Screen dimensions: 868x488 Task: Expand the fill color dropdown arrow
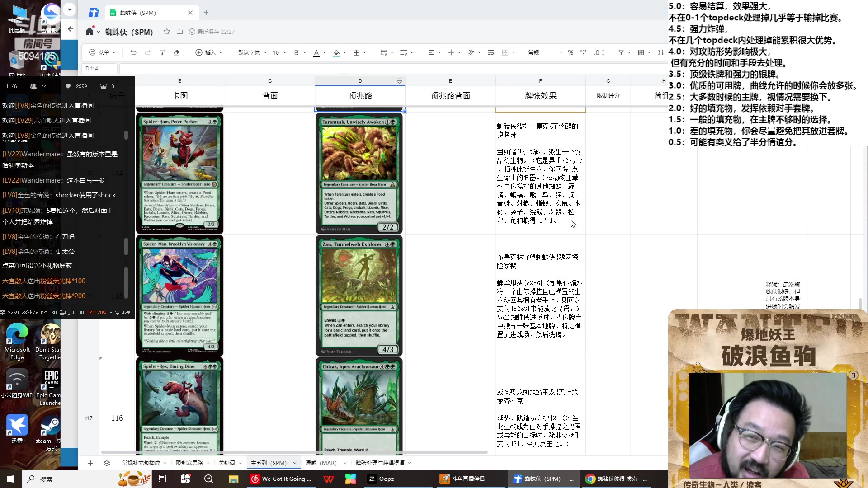pyautogui.click(x=344, y=52)
